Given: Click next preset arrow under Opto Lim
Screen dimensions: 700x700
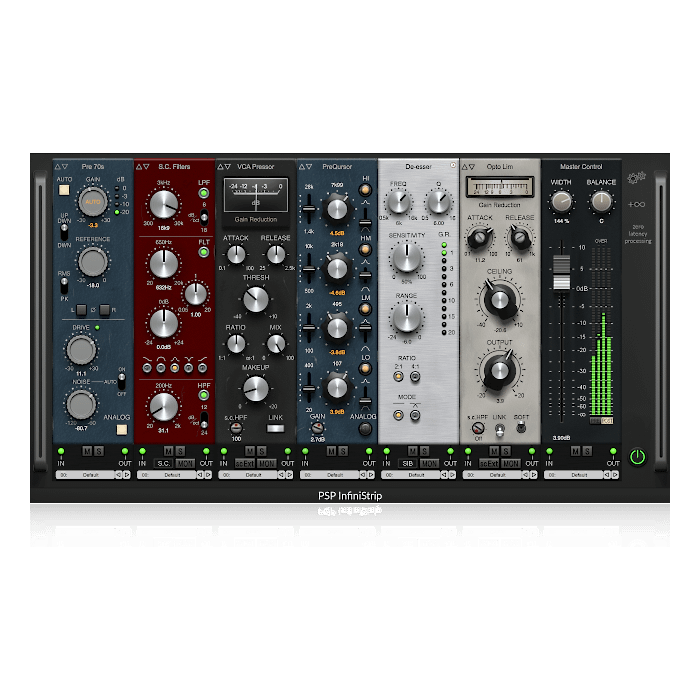Looking at the screenshot, I should (534, 475).
